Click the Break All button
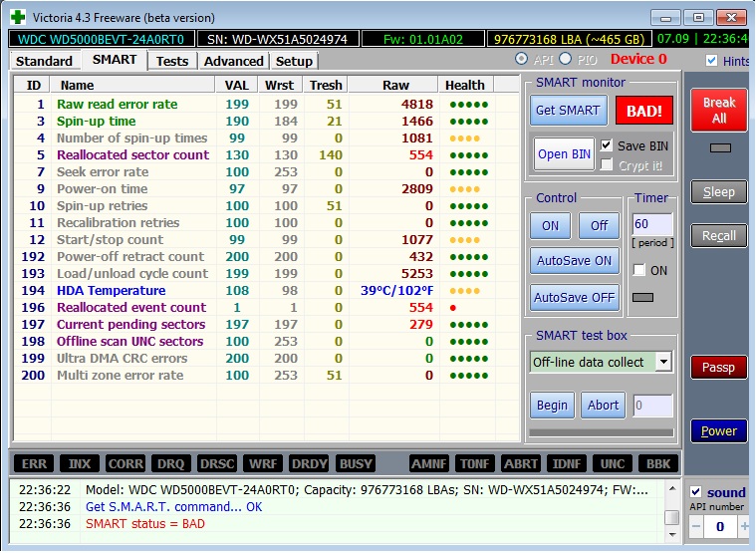The width and height of the screenshot is (756, 553). tap(719, 111)
